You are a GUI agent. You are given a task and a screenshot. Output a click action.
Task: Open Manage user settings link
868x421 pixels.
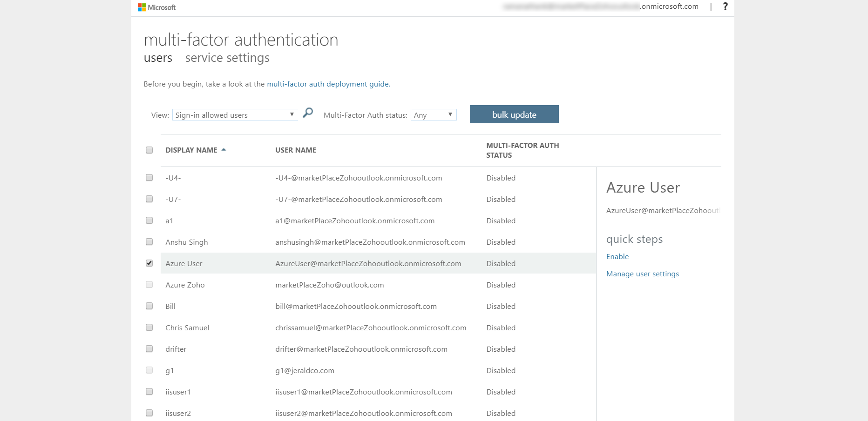point(642,274)
